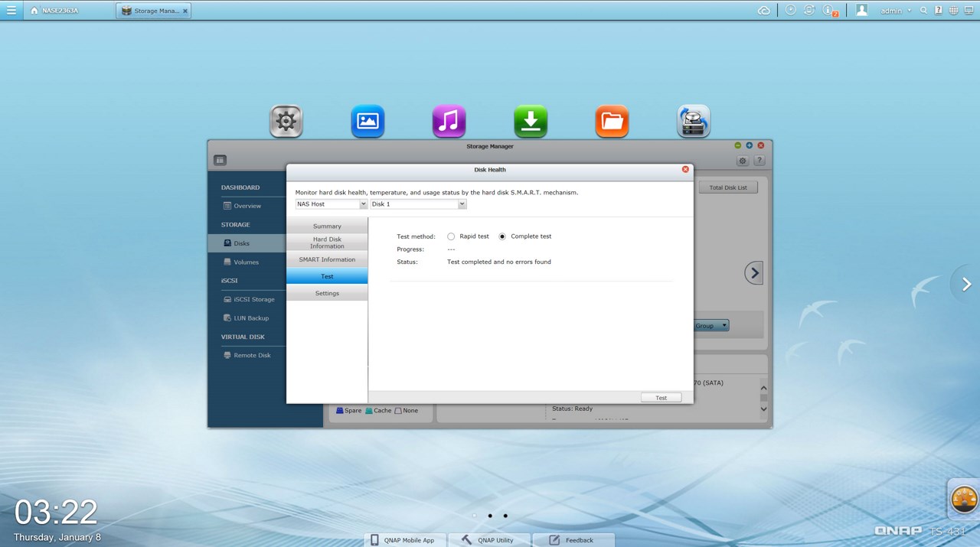Image resolution: width=980 pixels, height=547 pixels.
Task: Open LUN Backup sidebar item
Action: click(247, 317)
